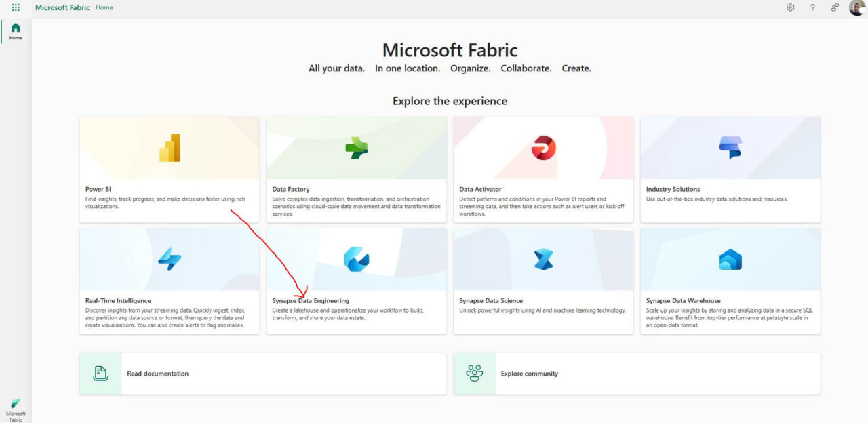Viewport: 868px width, 423px height.
Task: Click the Data Factory logo icon
Action: click(356, 148)
